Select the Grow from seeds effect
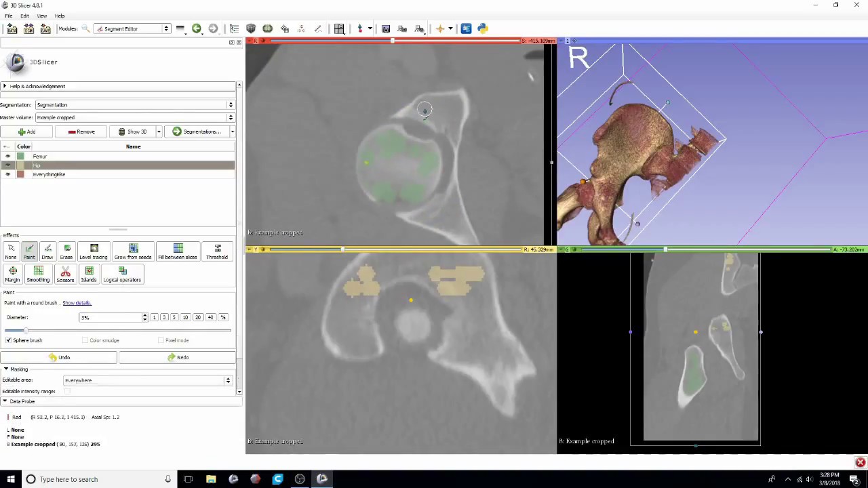868x488 pixels. click(133, 252)
